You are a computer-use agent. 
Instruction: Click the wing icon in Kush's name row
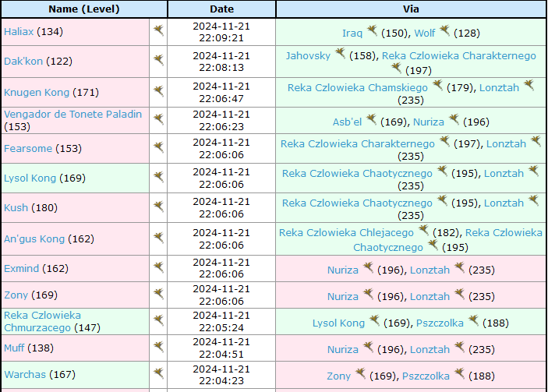coord(158,207)
